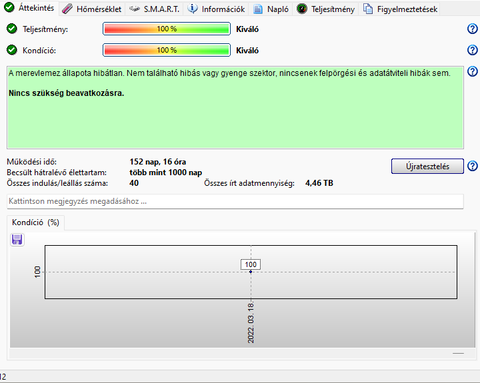
Task: Open the Áttekintés tab
Action: click(29, 8)
